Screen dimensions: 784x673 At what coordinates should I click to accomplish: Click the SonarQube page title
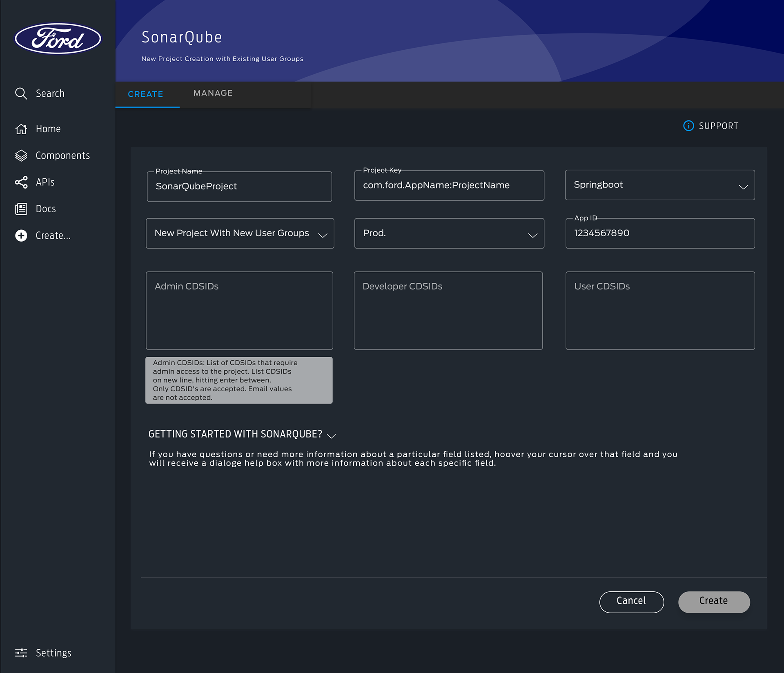click(182, 37)
